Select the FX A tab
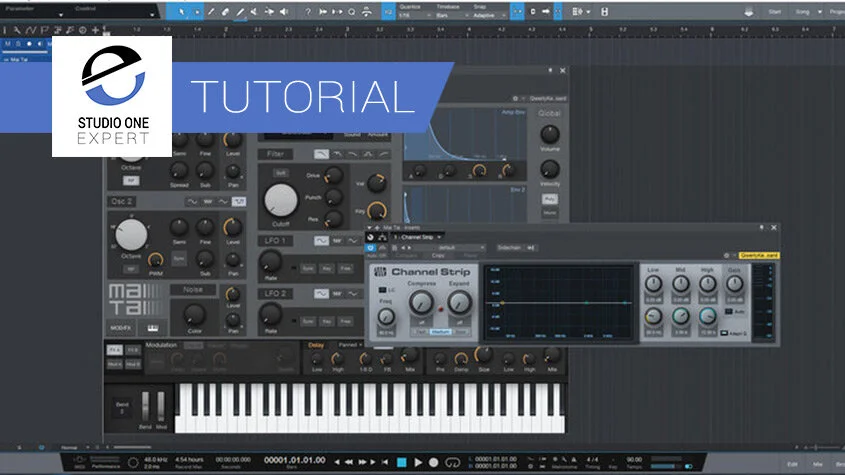The height and width of the screenshot is (475, 845). (x=114, y=350)
